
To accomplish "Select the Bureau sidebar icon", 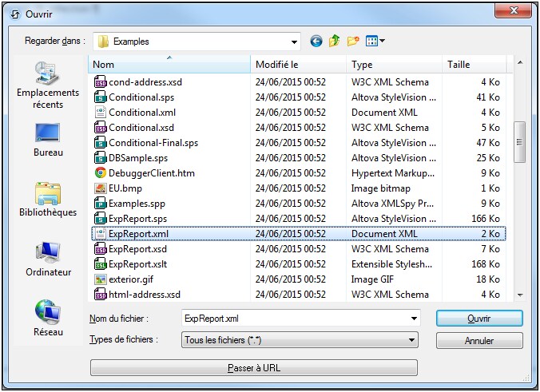I will pyautogui.click(x=47, y=139).
